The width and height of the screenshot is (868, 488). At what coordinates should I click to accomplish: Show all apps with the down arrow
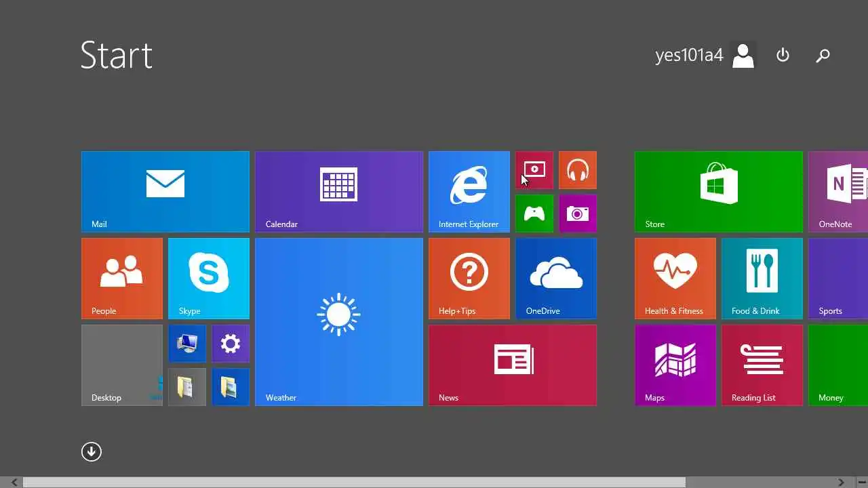click(92, 452)
